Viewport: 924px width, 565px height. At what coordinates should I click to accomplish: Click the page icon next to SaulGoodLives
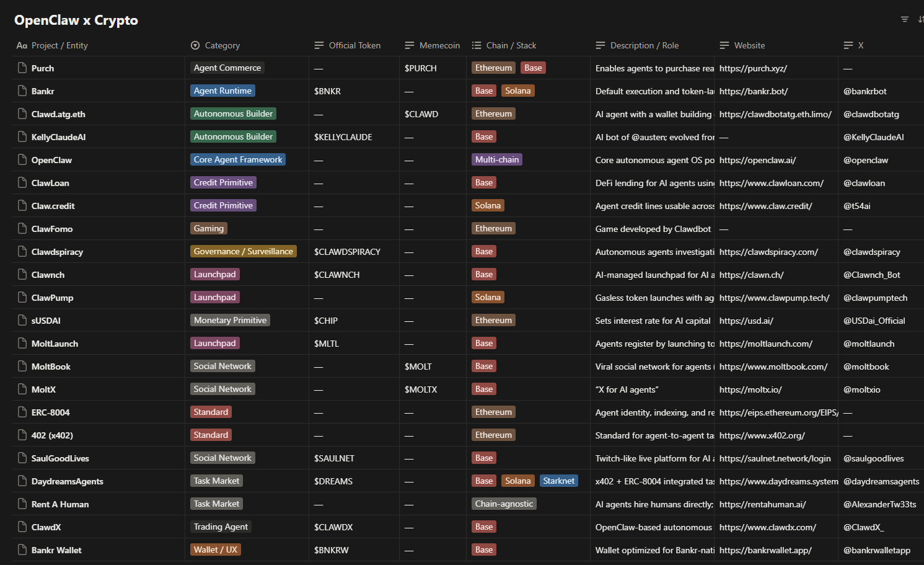pyautogui.click(x=22, y=458)
